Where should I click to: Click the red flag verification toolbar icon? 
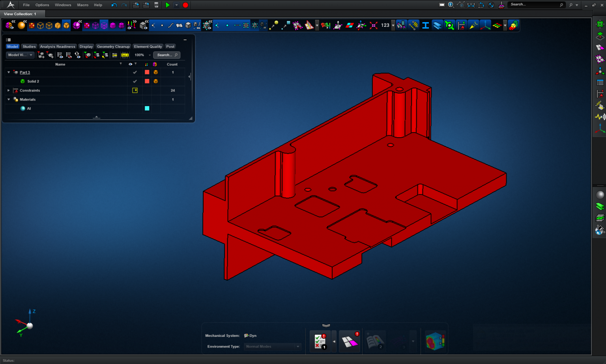tap(325, 25)
